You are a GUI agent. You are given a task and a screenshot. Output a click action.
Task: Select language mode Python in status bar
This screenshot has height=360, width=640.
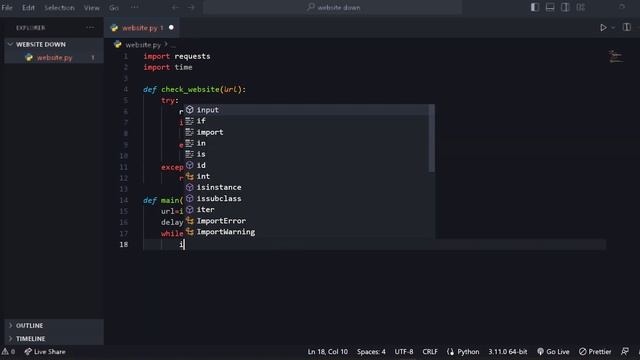pyautogui.click(x=463, y=351)
